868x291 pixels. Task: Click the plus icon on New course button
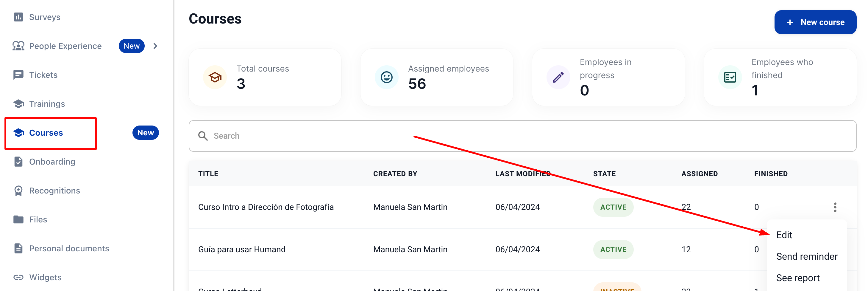click(x=790, y=22)
